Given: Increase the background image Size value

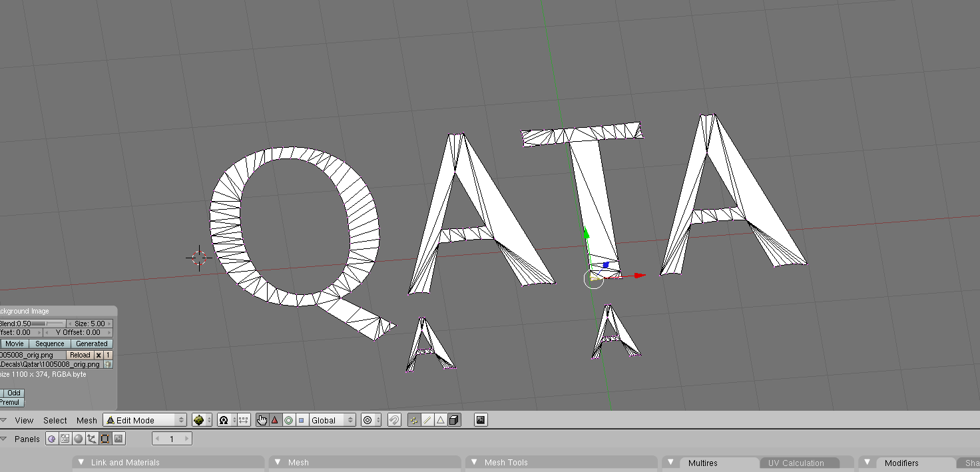Looking at the screenshot, I should (109, 324).
